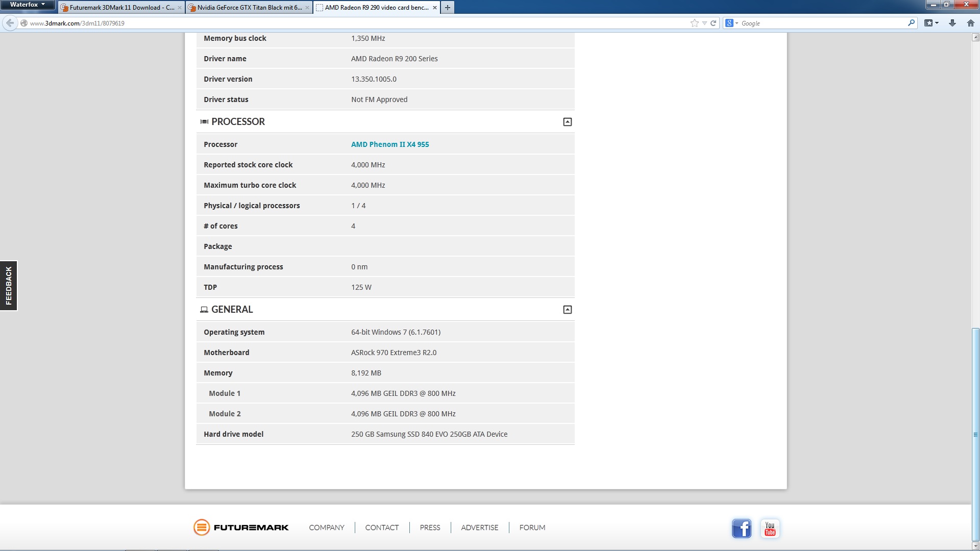Go to the browser home icon

point(970,23)
